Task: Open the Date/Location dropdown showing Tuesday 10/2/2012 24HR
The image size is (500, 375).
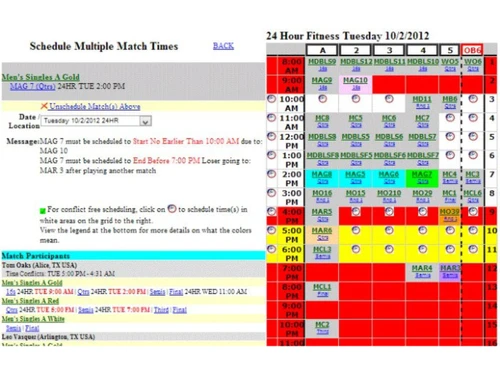Action: pyautogui.click(x=96, y=121)
